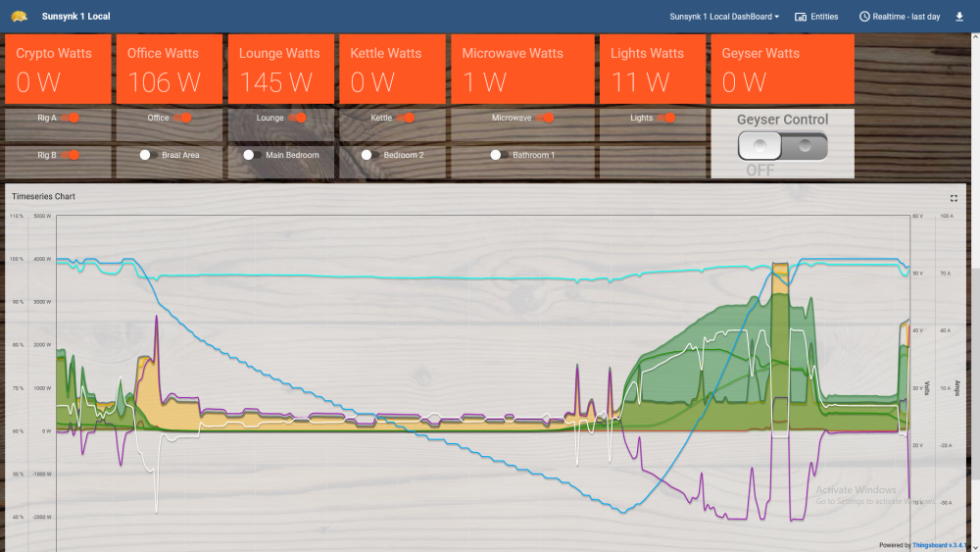This screenshot has height=552, width=980.
Task: Toggle the Main Bedroom switch
Action: (252, 155)
